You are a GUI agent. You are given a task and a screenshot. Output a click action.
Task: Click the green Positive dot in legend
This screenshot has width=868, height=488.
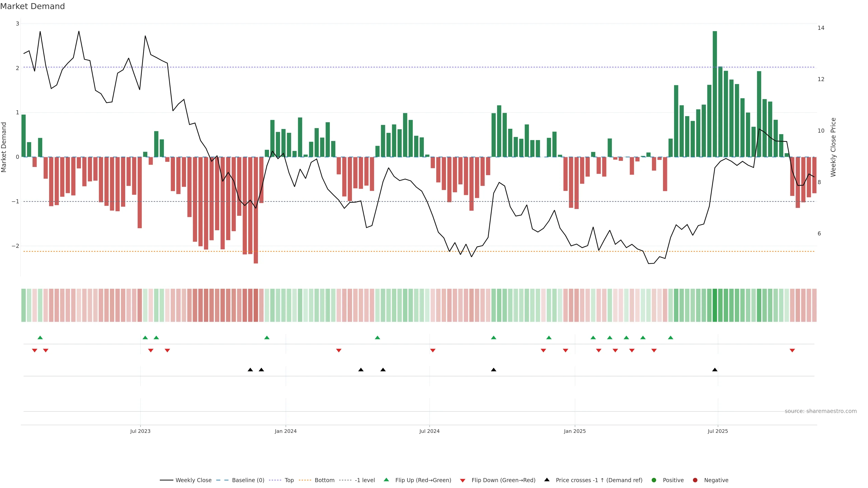pos(654,480)
